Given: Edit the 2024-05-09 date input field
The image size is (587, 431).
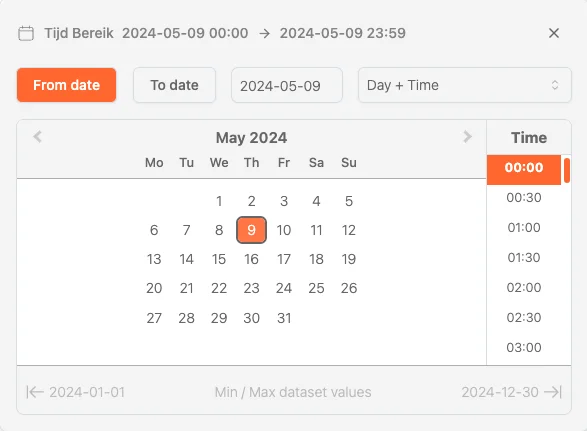Looking at the screenshot, I should tap(287, 85).
